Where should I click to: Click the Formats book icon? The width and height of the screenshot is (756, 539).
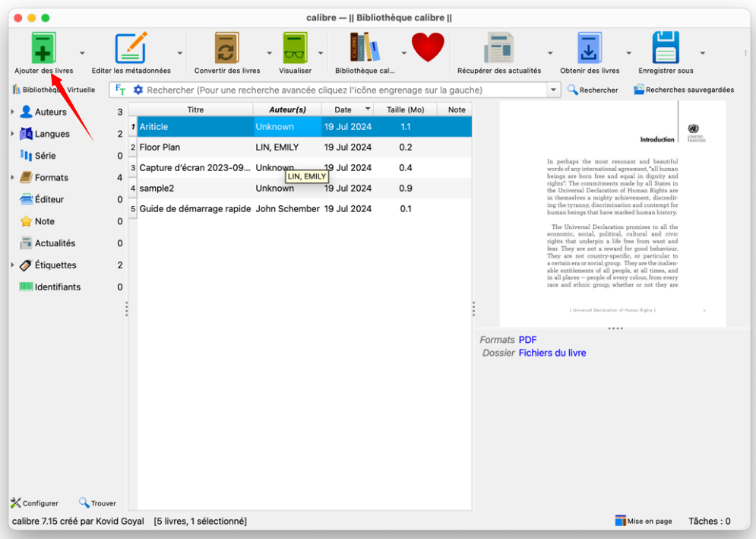click(26, 177)
